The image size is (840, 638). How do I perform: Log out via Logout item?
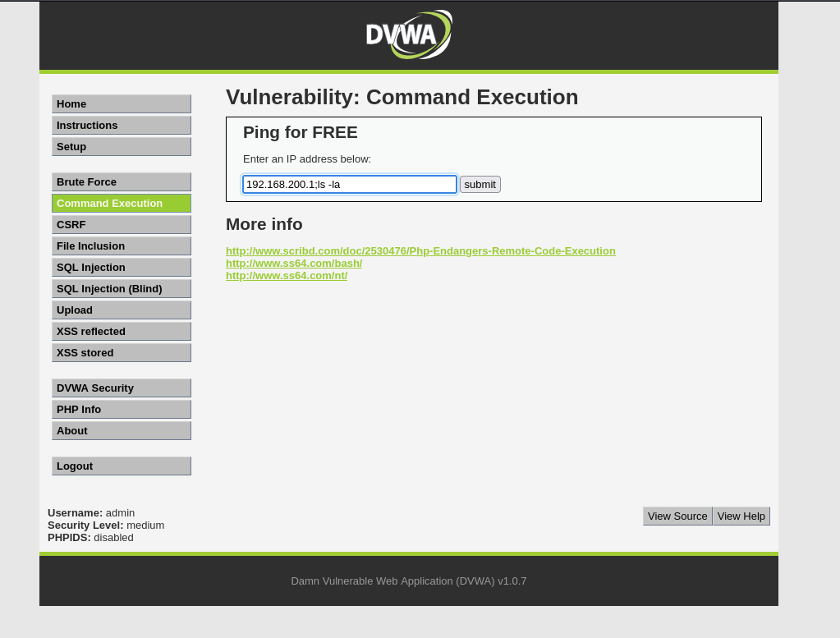tap(122, 466)
